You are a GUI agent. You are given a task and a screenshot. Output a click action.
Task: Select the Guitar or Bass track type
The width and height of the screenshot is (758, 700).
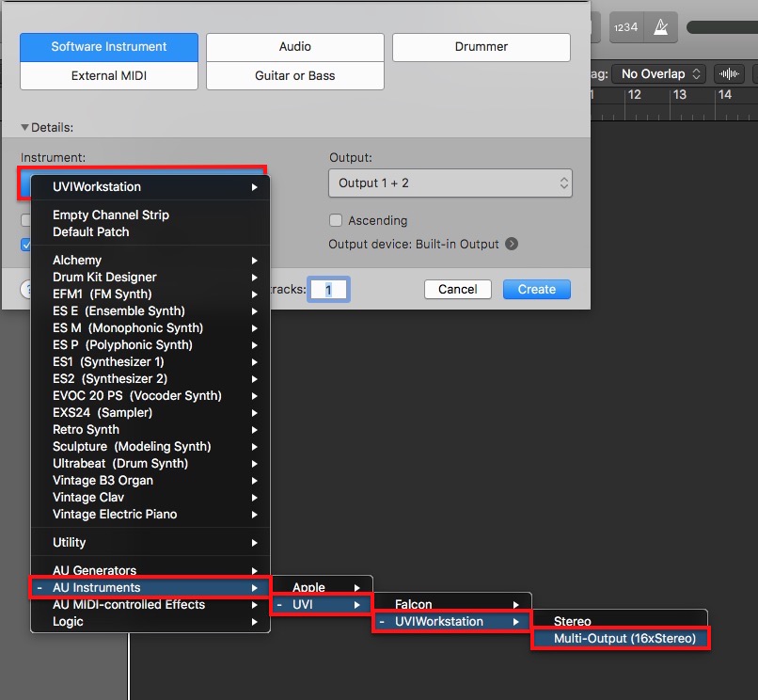[x=294, y=75]
